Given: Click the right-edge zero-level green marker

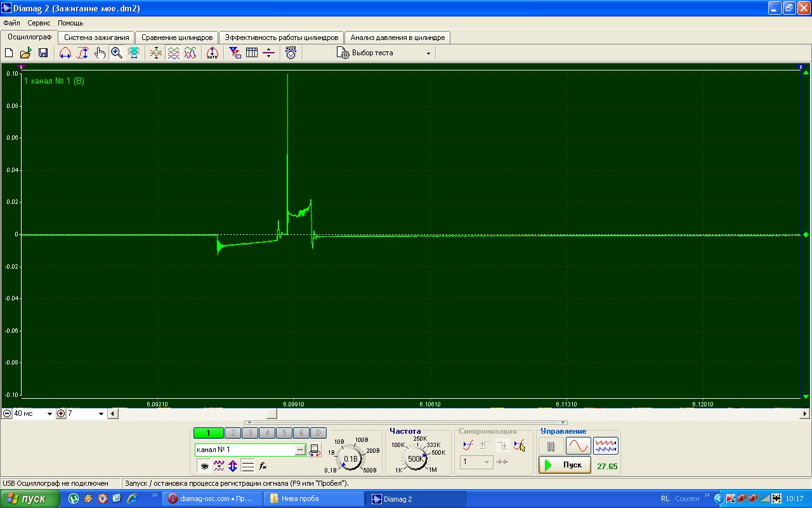Looking at the screenshot, I should 806,234.
